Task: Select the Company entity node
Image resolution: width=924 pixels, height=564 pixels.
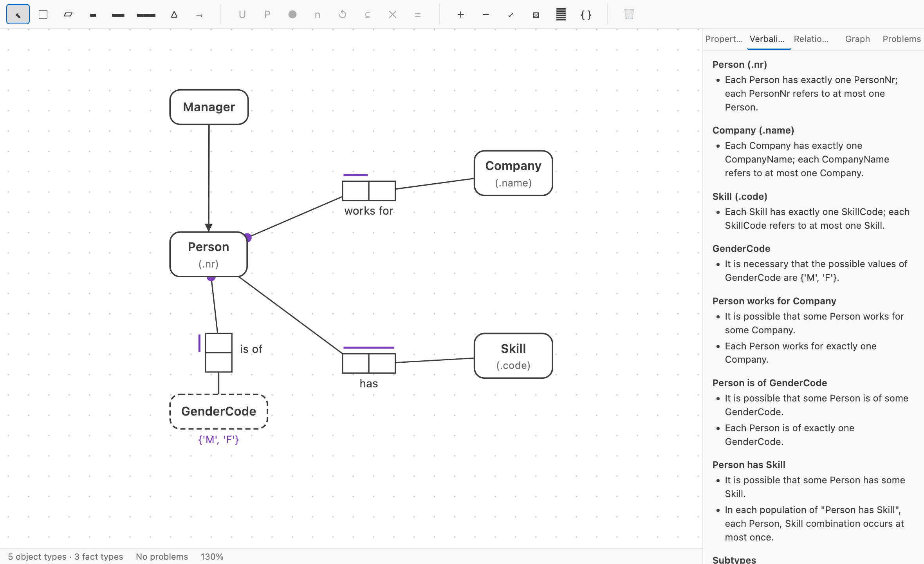Action: [513, 173]
